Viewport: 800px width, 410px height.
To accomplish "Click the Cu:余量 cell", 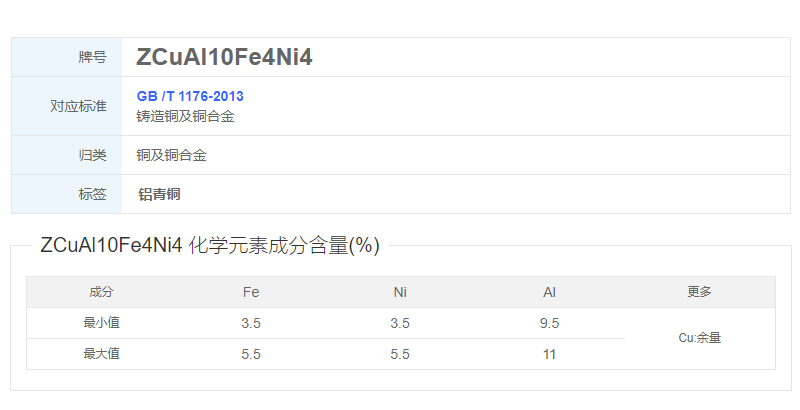I will pyautogui.click(x=699, y=338).
